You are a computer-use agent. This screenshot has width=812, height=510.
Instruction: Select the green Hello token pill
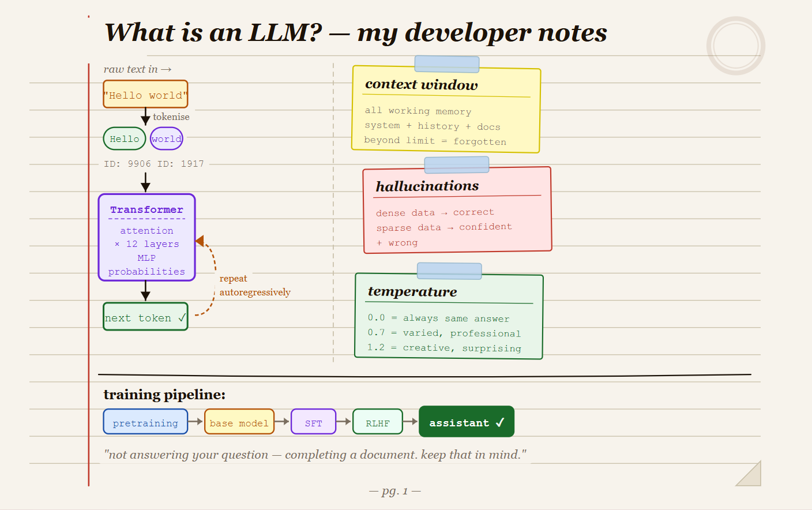click(125, 138)
